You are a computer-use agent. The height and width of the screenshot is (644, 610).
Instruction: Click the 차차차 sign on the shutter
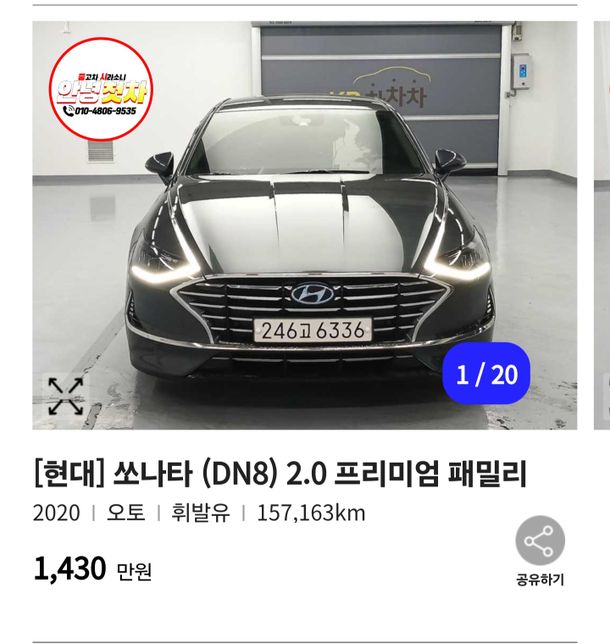(x=396, y=97)
